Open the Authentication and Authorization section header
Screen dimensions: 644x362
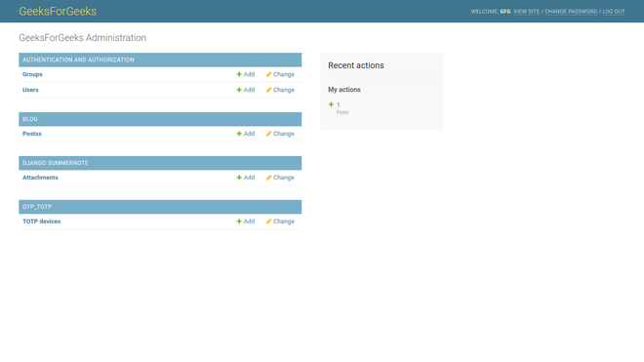[x=78, y=60]
